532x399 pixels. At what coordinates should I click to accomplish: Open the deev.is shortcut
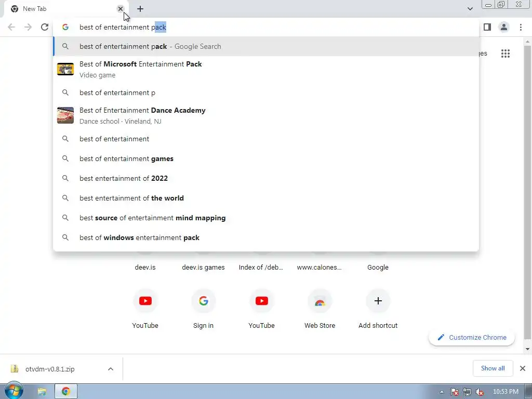coord(145,268)
